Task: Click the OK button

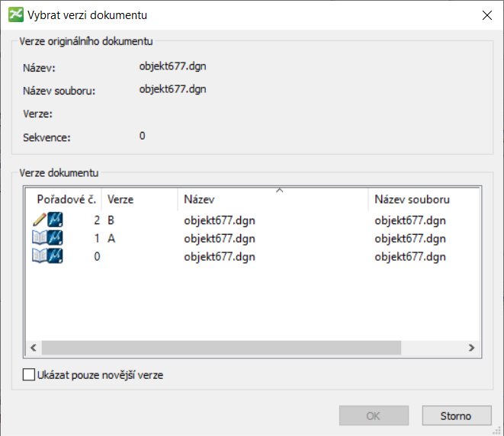Action: 373,416
